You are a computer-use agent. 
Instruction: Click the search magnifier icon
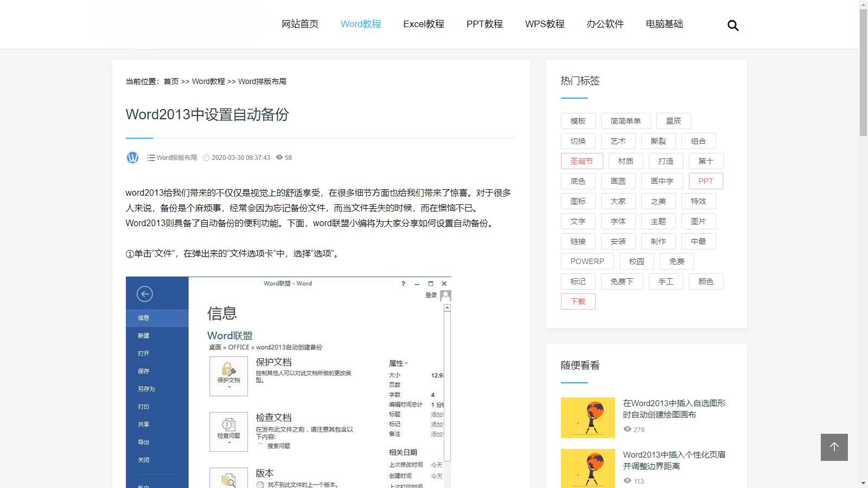[733, 25]
